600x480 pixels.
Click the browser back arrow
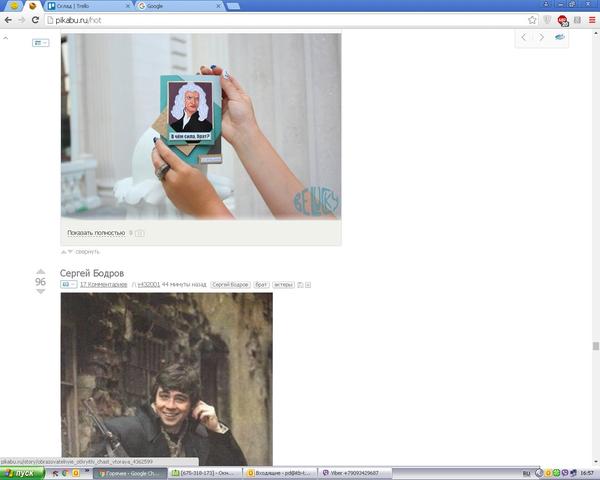point(7,20)
